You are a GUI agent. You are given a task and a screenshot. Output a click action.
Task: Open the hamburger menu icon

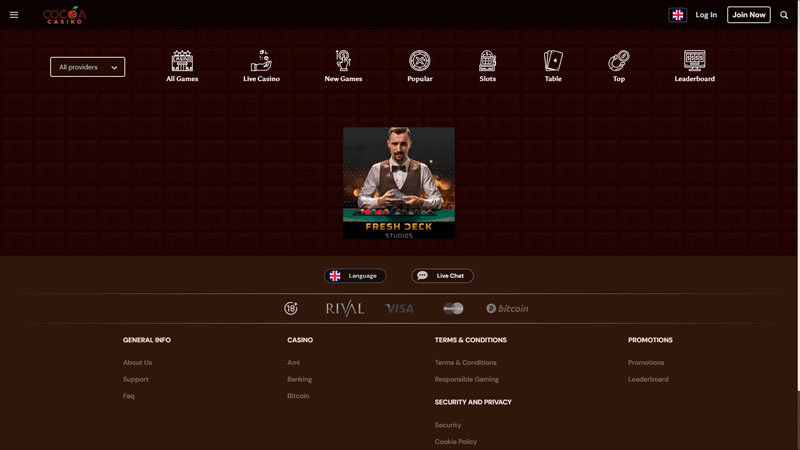[14, 15]
